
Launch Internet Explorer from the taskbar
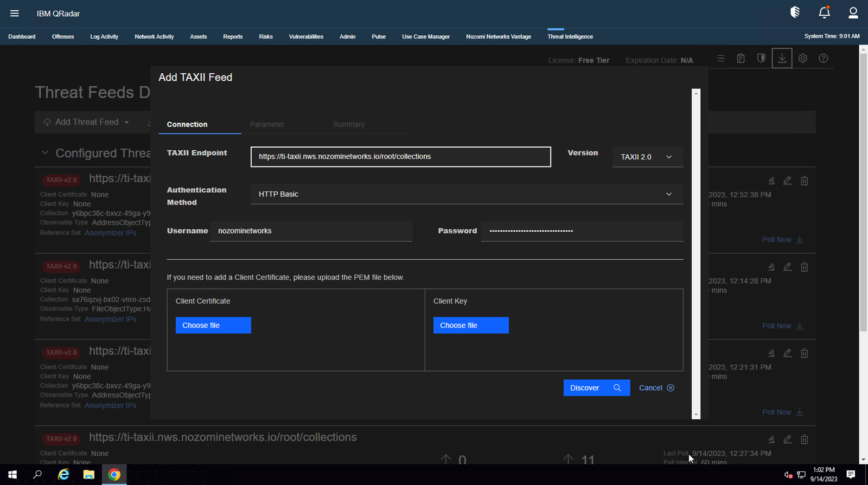[63, 475]
